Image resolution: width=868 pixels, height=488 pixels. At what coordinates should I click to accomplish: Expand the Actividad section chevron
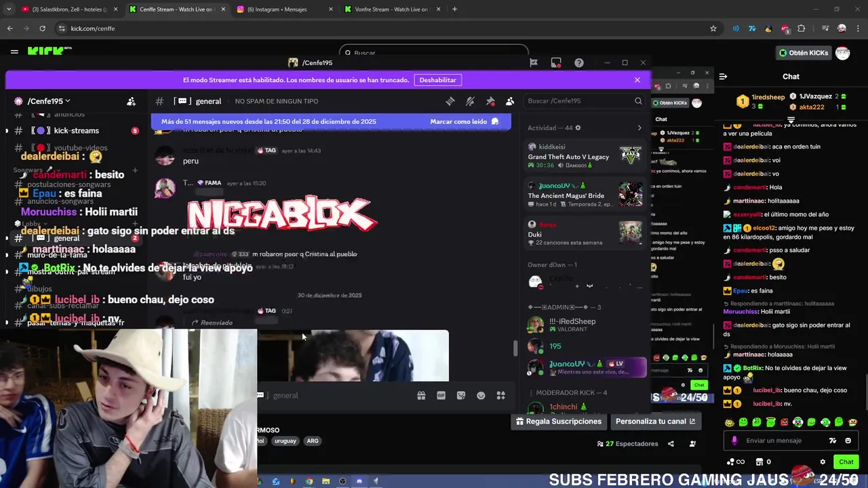point(639,127)
